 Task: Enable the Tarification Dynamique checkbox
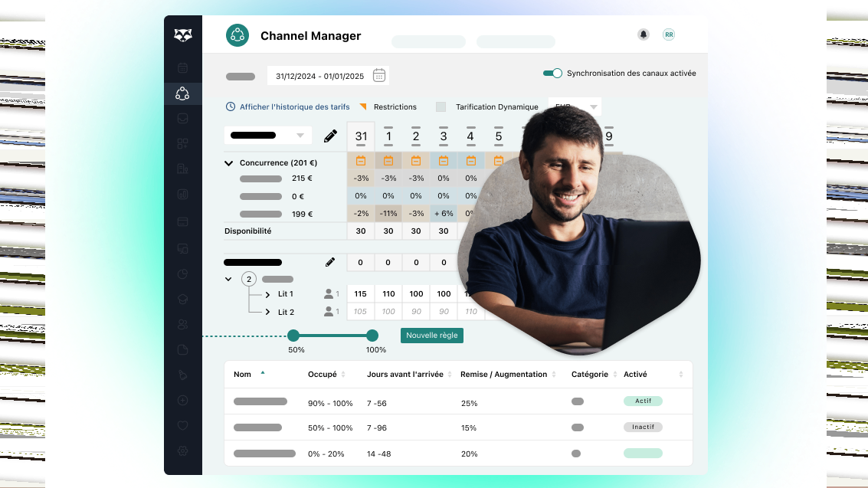pyautogui.click(x=440, y=106)
